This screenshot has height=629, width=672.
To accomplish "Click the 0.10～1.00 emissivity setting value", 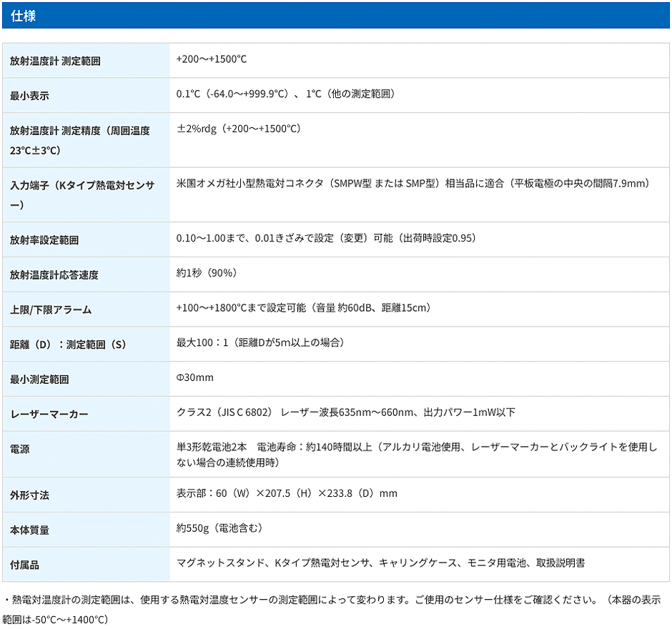I will click(326, 238).
